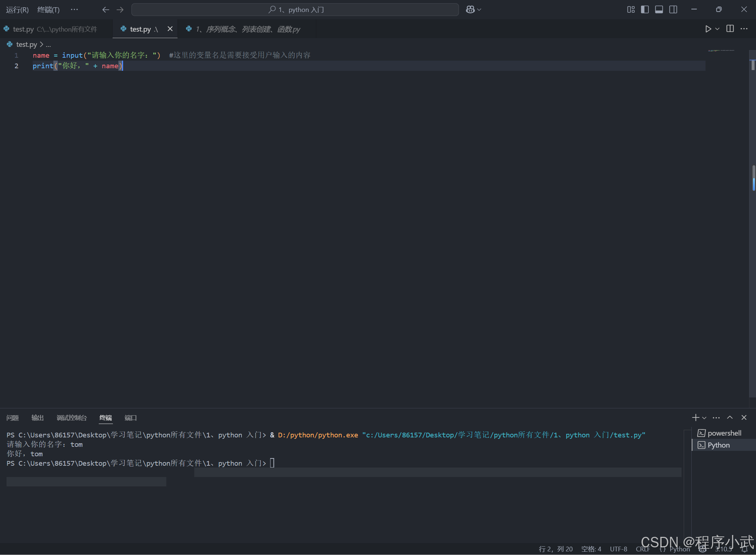Add a new terminal with plus icon
This screenshot has height=555, width=756.
pos(695,418)
